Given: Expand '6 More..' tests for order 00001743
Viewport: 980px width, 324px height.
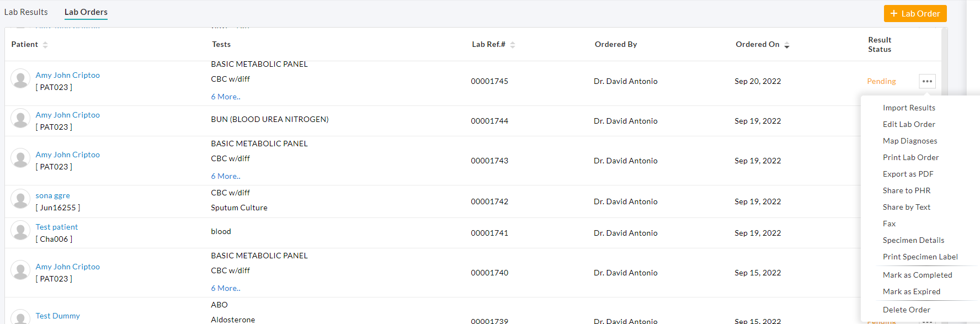Looking at the screenshot, I should 226,176.
